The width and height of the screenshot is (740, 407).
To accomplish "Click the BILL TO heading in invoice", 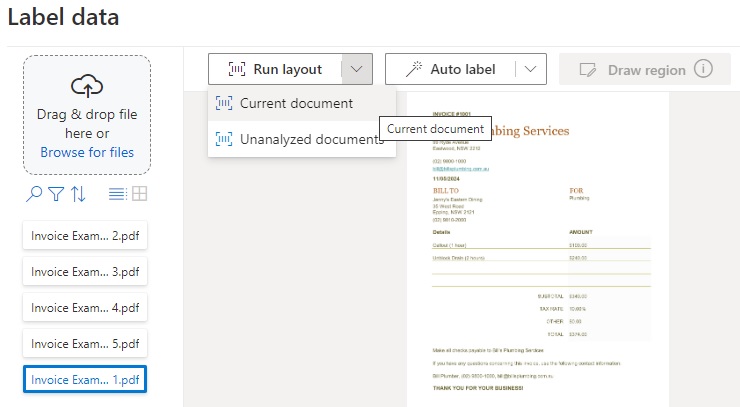I will pos(446,191).
